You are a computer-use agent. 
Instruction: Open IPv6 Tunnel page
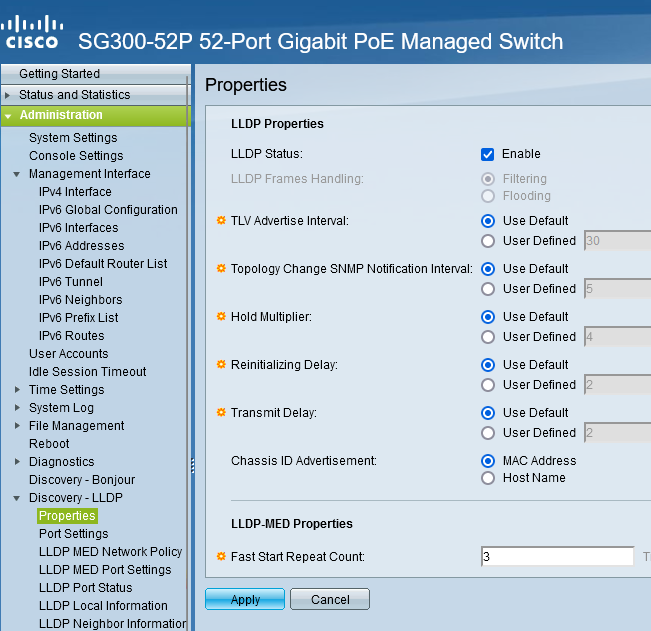(x=71, y=282)
